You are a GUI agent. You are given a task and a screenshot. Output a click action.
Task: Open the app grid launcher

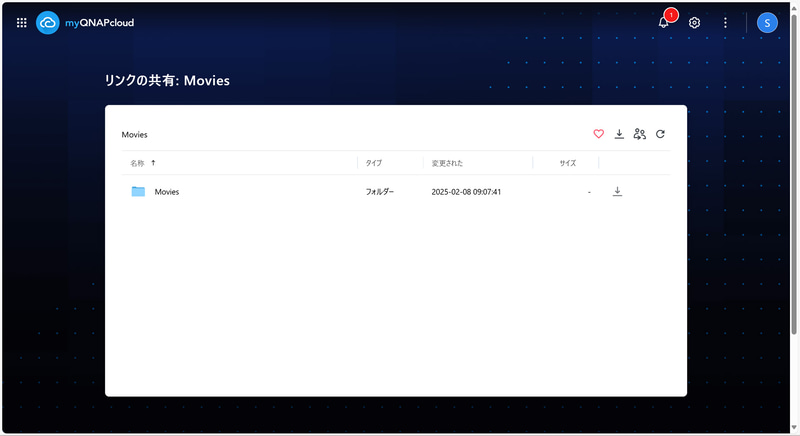tap(21, 23)
